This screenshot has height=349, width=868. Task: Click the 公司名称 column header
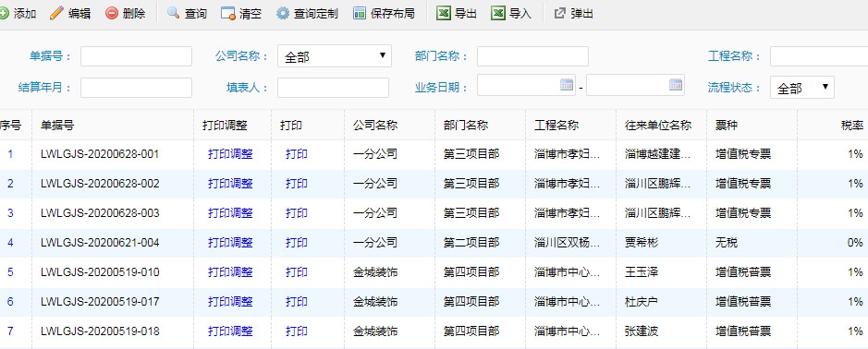tap(375, 126)
